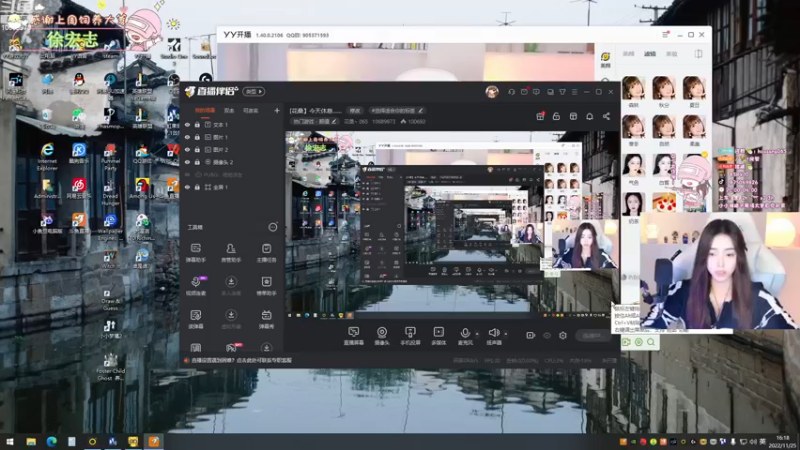Hide the 文本 1 source
This screenshot has height=450, width=800.
(187, 124)
